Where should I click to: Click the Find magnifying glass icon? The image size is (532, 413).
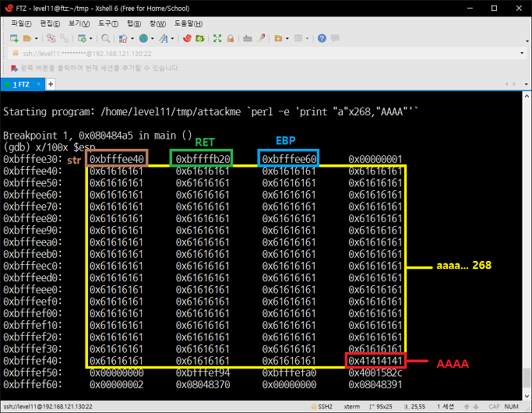[x=105, y=38]
